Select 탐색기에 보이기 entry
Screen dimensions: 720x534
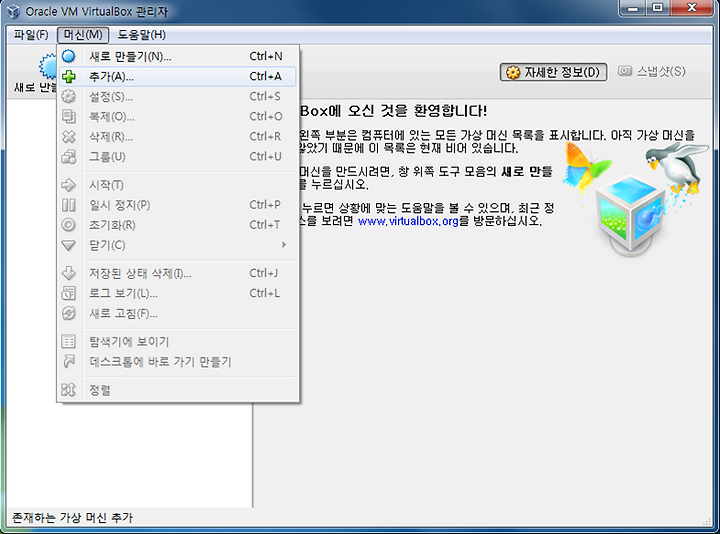point(177,342)
